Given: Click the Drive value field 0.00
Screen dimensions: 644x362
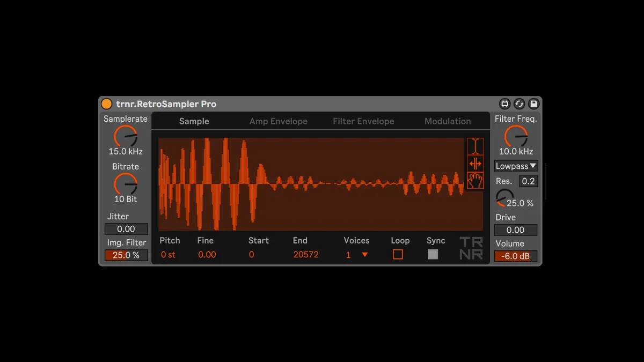Looking at the screenshot, I should 516,230.
